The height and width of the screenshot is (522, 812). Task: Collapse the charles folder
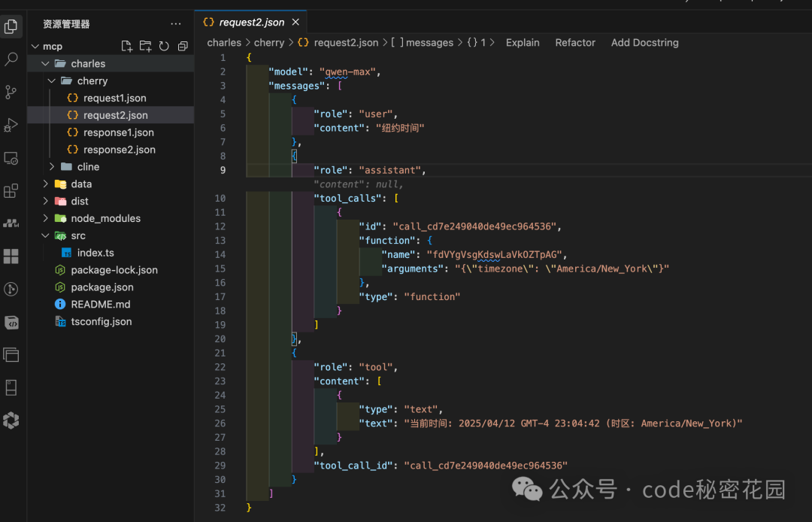tap(46, 64)
